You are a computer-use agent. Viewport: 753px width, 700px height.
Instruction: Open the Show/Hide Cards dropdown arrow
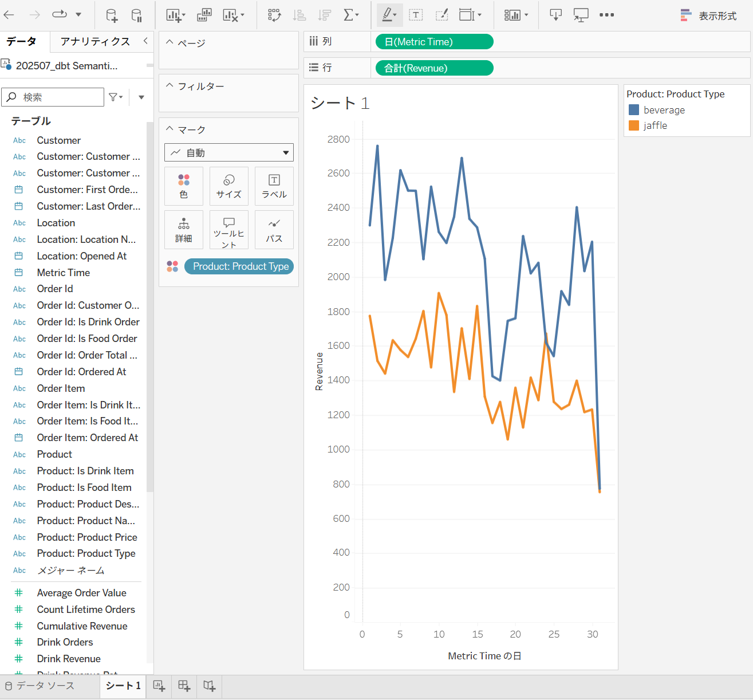coord(526,15)
